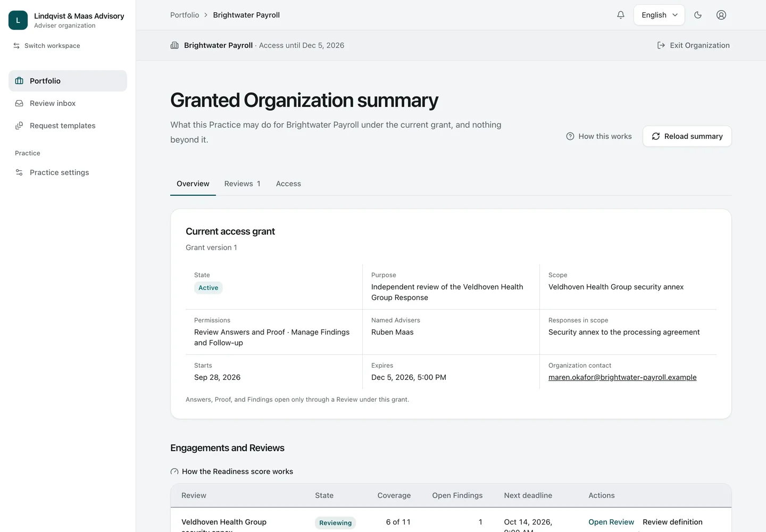Click Review definition link

pos(672,522)
